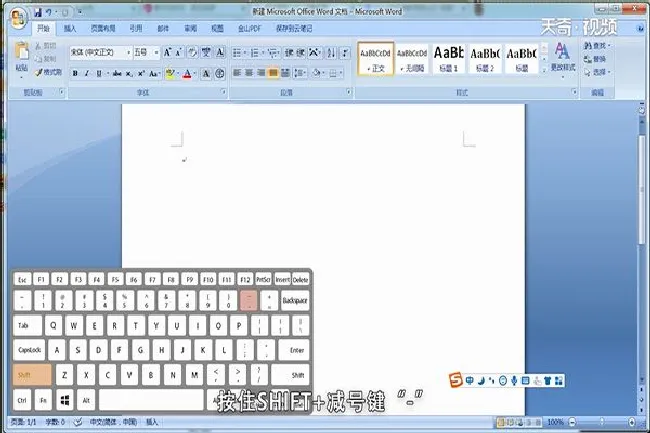Viewport: 650px width, 433px height.
Task: Click the Sogou input method logo
Action: tap(456, 380)
